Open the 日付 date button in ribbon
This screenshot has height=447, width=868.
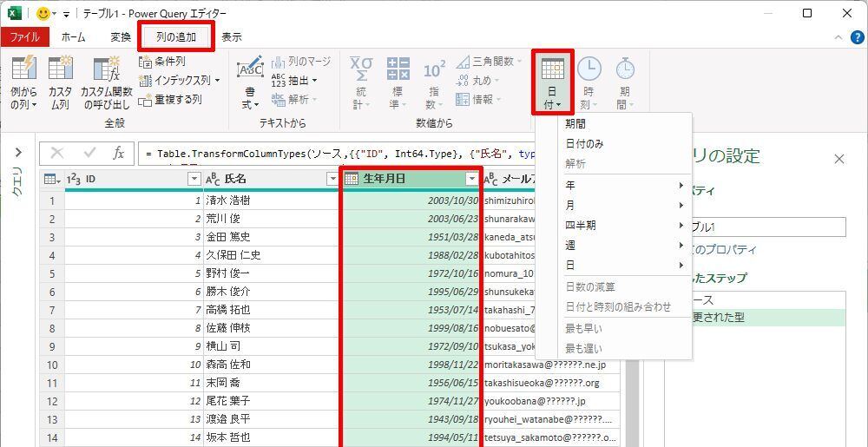point(552,82)
